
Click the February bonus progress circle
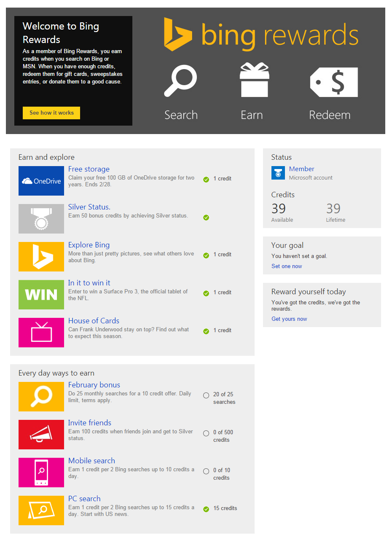(206, 395)
